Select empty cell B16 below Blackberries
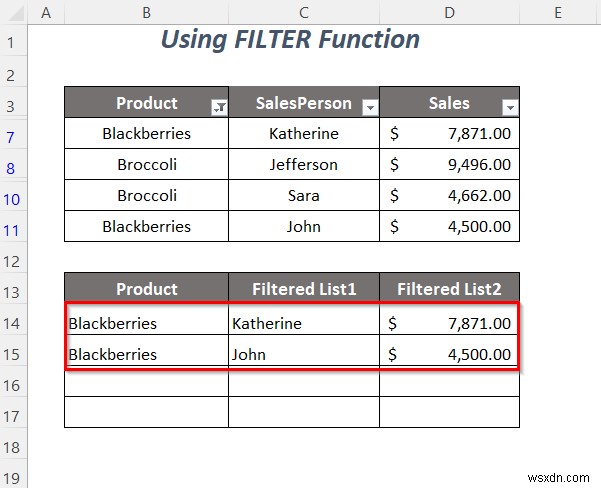Viewport: 601px width, 488px height. [146, 385]
